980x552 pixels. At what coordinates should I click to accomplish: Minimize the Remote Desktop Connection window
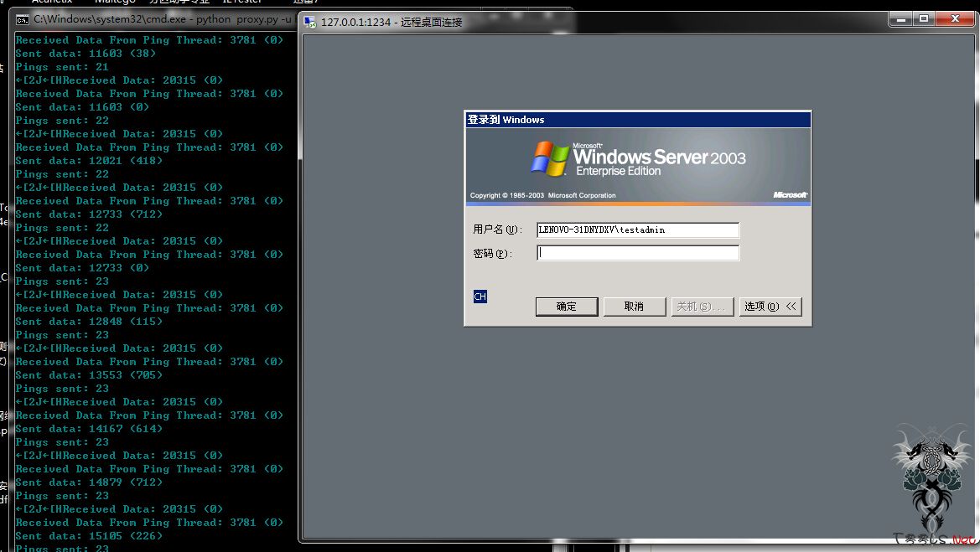point(900,19)
